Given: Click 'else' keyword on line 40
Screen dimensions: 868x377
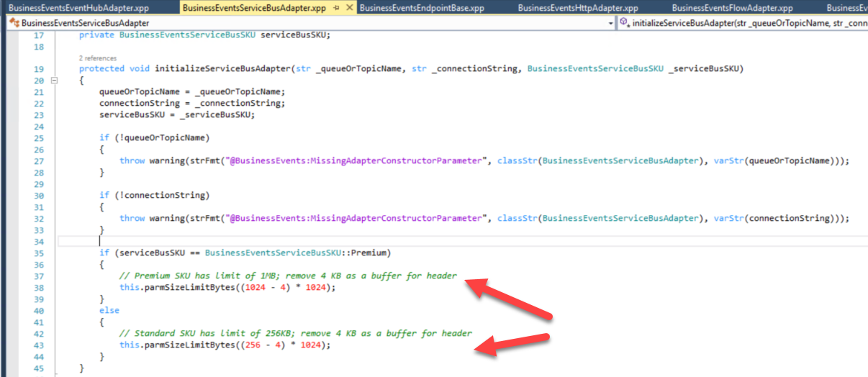Looking at the screenshot, I should [109, 311].
